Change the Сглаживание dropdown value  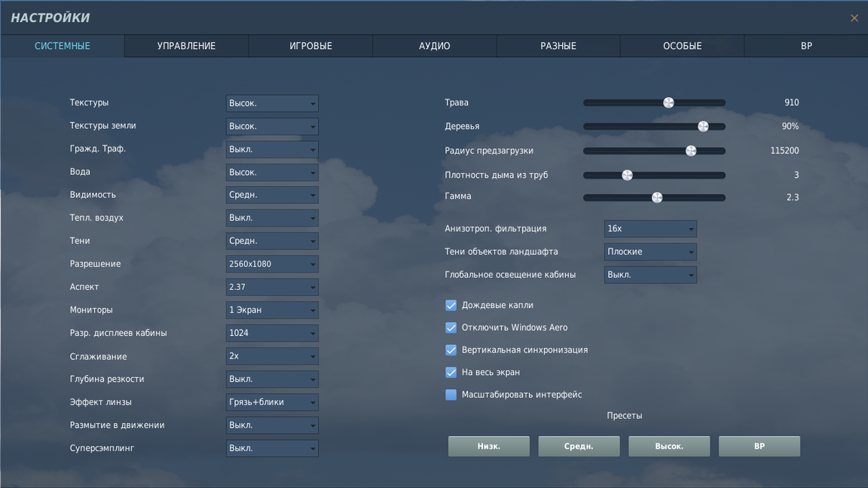[x=272, y=356]
